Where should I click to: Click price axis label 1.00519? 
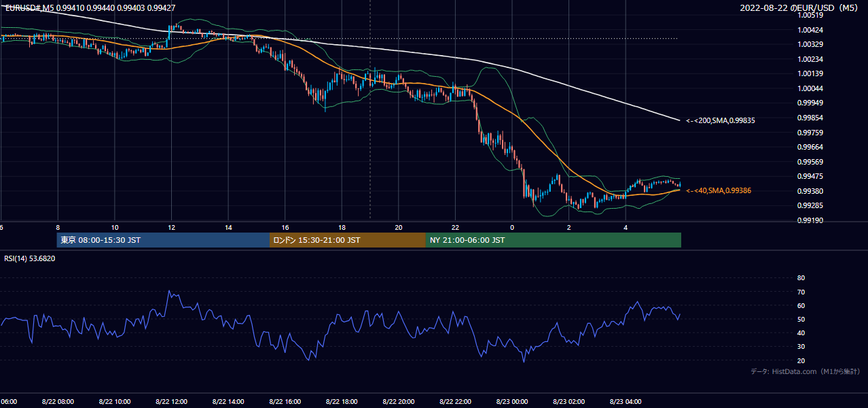[x=809, y=16]
